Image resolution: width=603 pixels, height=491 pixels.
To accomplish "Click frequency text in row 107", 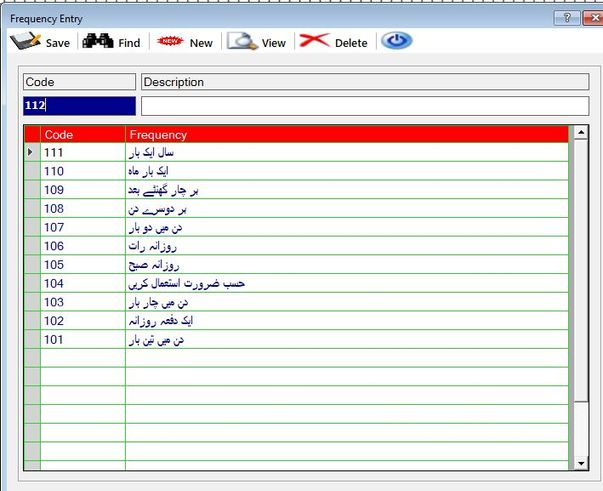I will tap(155, 228).
